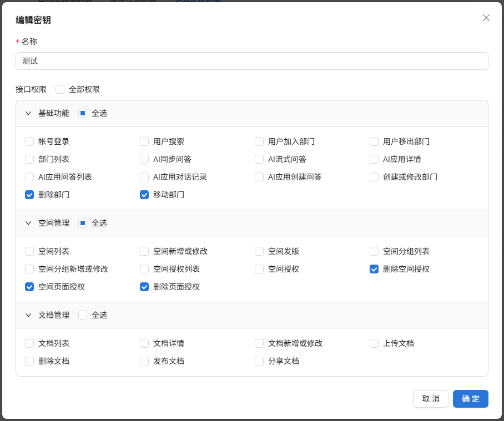Image resolution: width=504 pixels, height=421 pixels.
Task: Uncheck the 删除部门 checkbox
Action: pyautogui.click(x=29, y=195)
